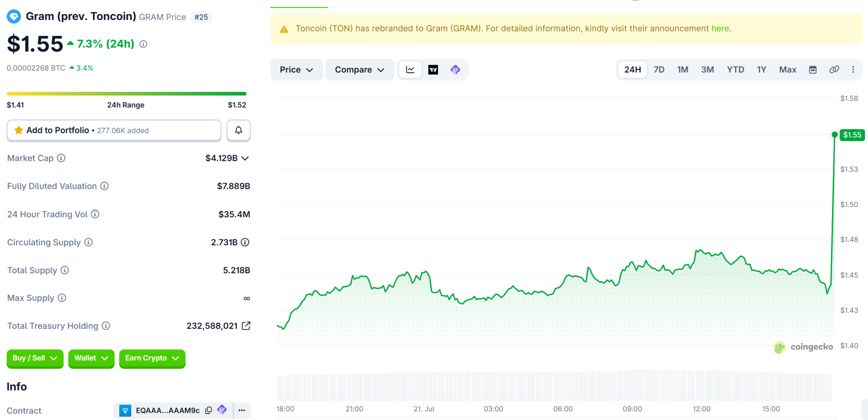
Task: Click the Info section heading
Action: click(17, 386)
